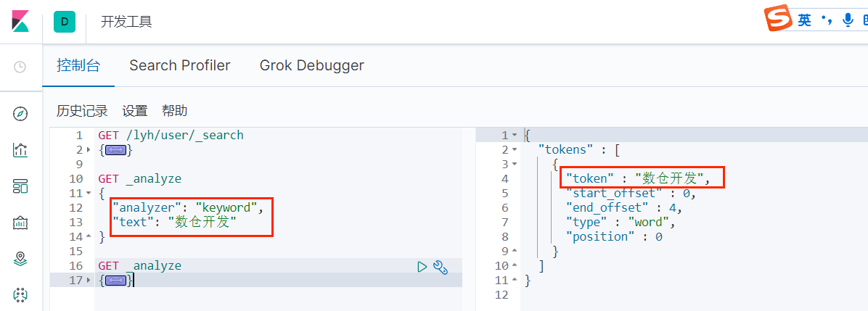
Task: Open Machine Learning icon in sidebar
Action: pyautogui.click(x=20, y=294)
